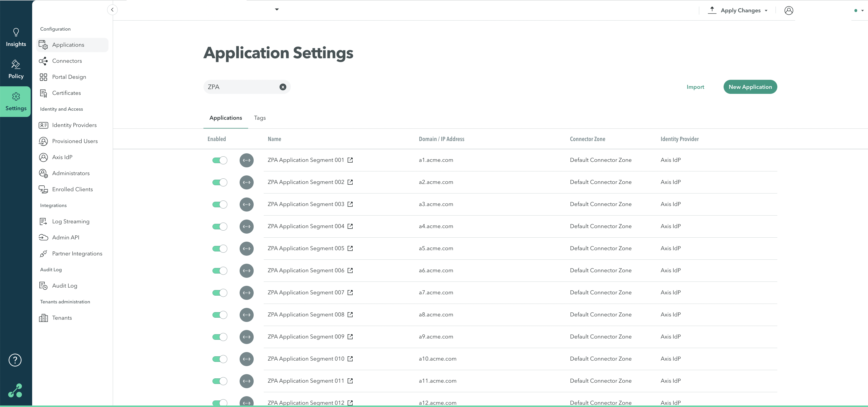868x407 pixels.
Task: Switch to the Tags tab
Action: point(259,118)
